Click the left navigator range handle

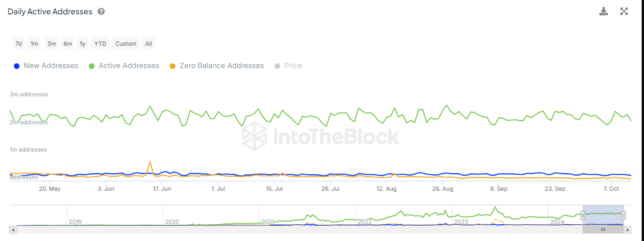tap(583, 215)
